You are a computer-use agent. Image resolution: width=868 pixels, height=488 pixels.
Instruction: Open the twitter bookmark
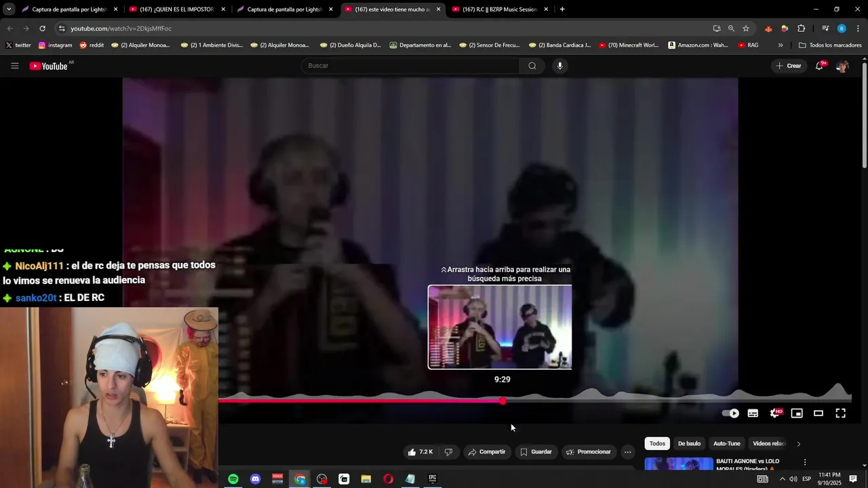pos(18,45)
